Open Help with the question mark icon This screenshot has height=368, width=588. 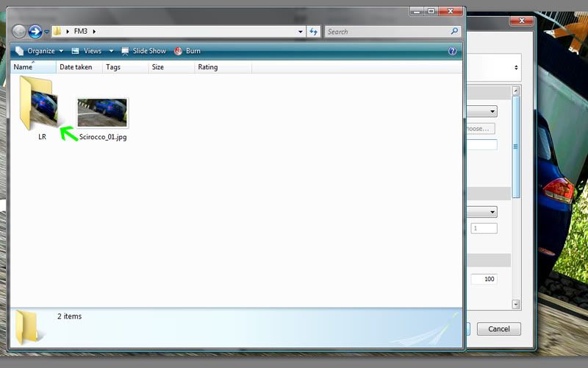[452, 51]
